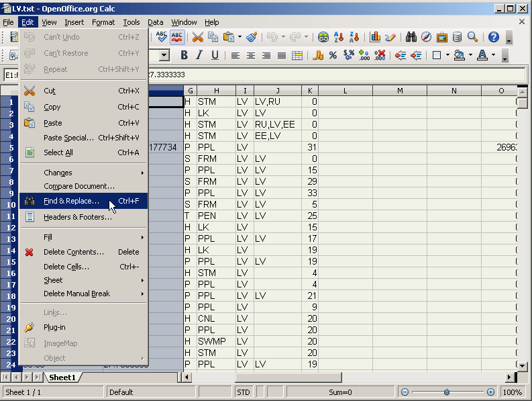This screenshot has height=401, width=532.
Task: Click the Font Color icon
Action: coord(482,55)
